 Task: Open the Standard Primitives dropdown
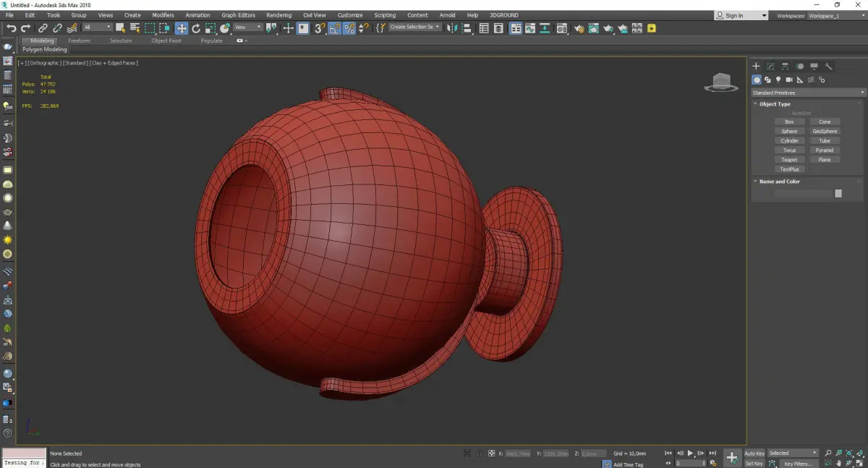[x=808, y=93]
